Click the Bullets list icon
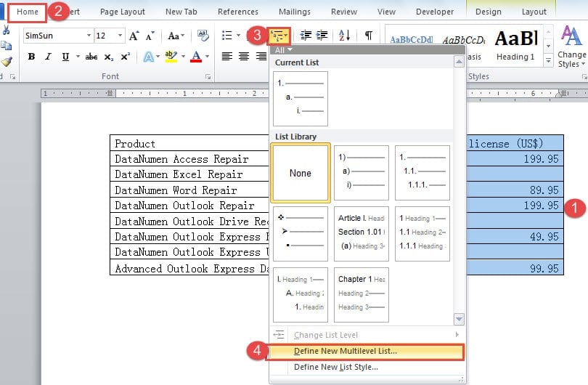The width and height of the screenshot is (588, 385). (227, 36)
